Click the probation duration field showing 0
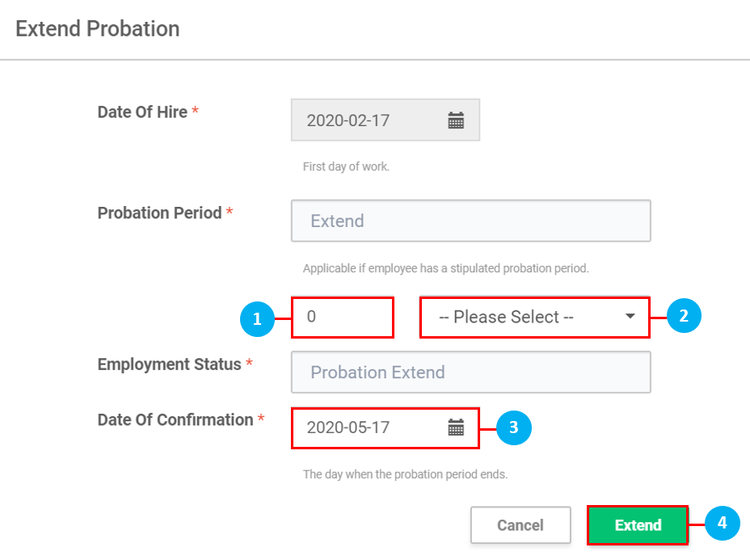The image size is (750, 560). click(x=343, y=317)
